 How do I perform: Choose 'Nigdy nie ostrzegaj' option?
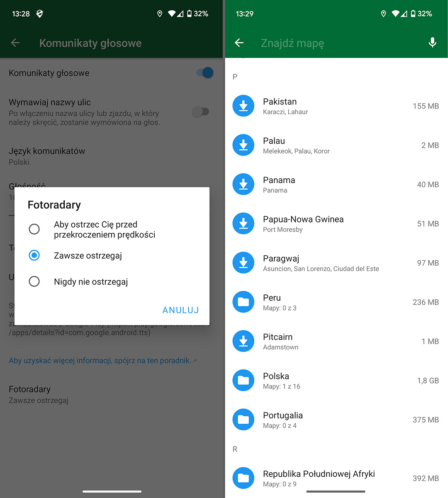tap(34, 281)
